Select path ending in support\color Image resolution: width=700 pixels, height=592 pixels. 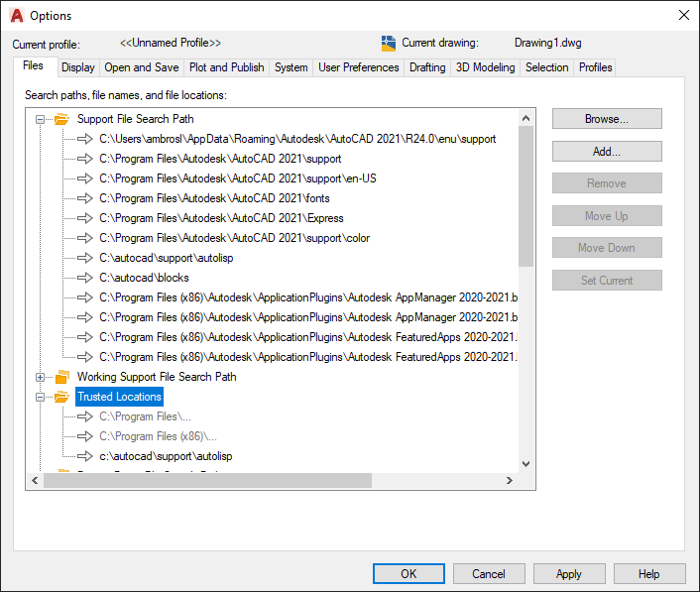tap(234, 238)
